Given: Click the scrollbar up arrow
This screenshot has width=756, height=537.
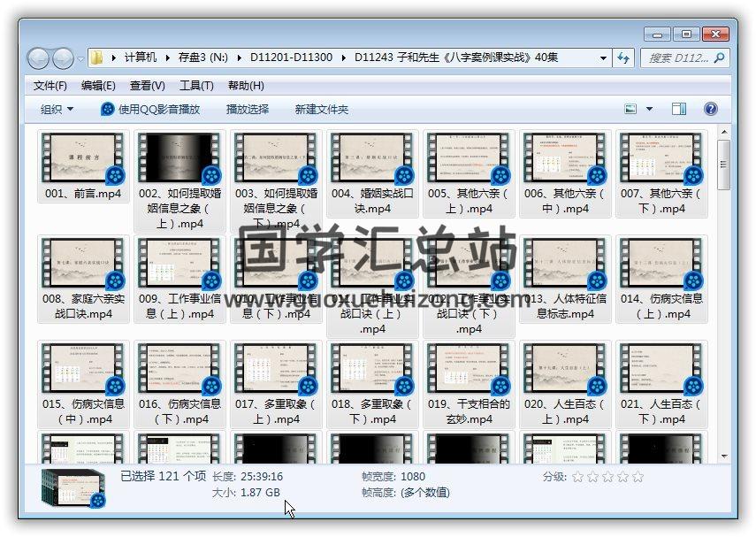Looking at the screenshot, I should tap(723, 132).
